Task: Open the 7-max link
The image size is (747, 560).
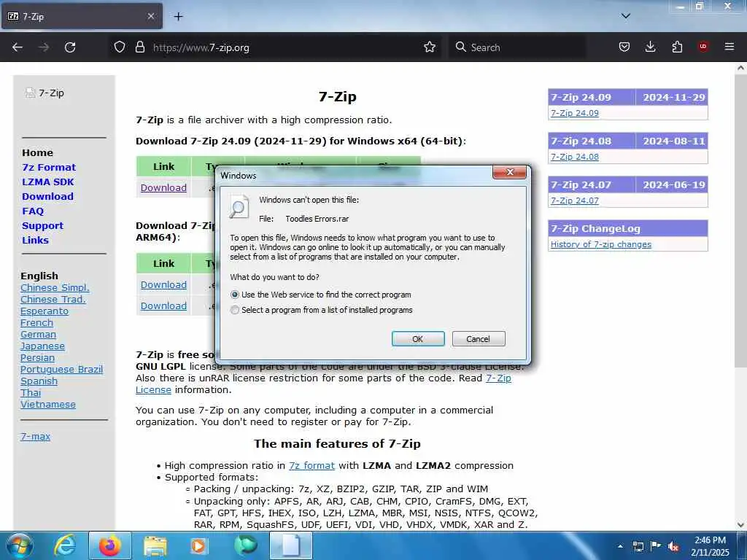Action: (x=35, y=436)
